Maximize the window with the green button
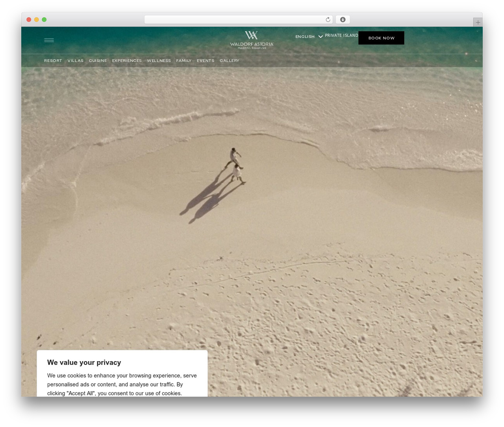This screenshot has width=504, height=427. click(44, 20)
